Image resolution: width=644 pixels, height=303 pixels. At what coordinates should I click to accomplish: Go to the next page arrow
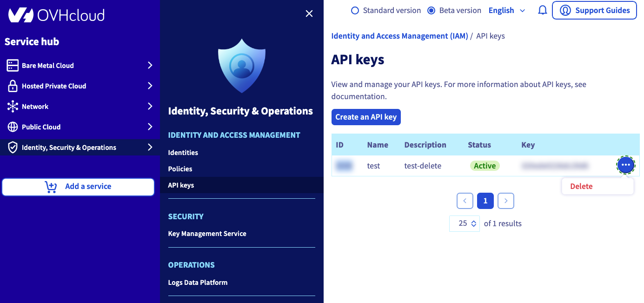coord(506,201)
